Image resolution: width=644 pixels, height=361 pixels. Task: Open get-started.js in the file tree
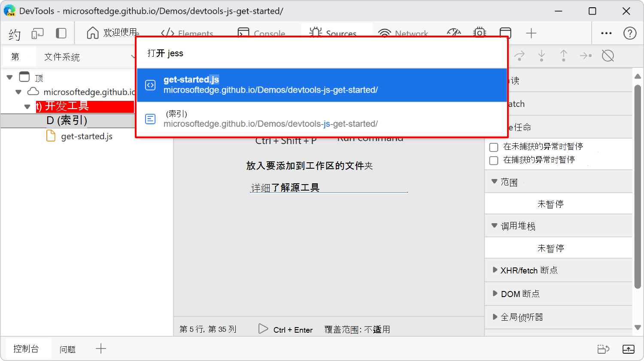(x=87, y=137)
